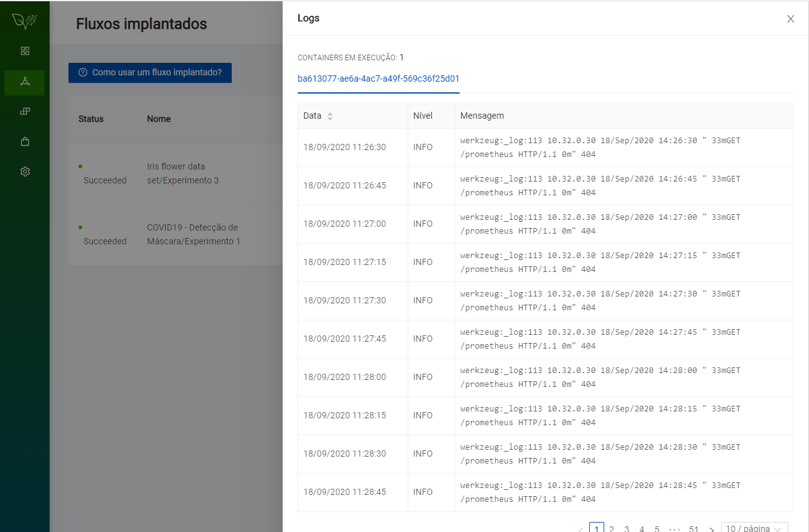This screenshot has width=809, height=532.
Task: Go to pagination page 4
Action: pyautogui.click(x=642, y=529)
